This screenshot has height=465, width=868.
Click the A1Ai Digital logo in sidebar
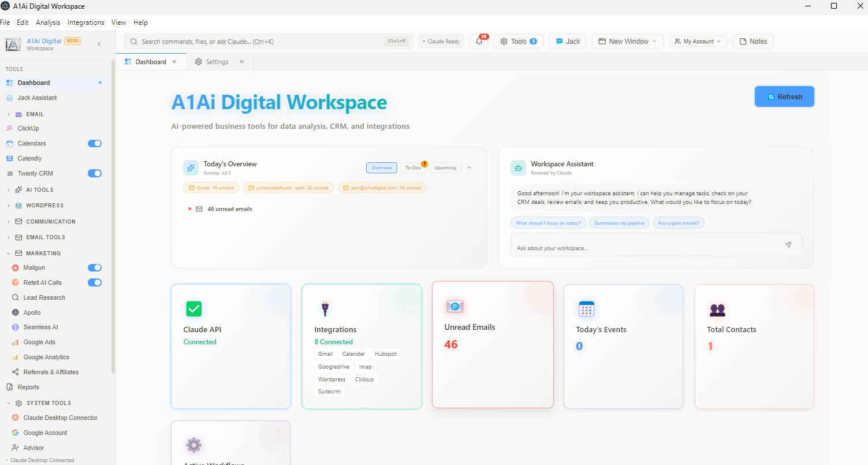tap(13, 44)
